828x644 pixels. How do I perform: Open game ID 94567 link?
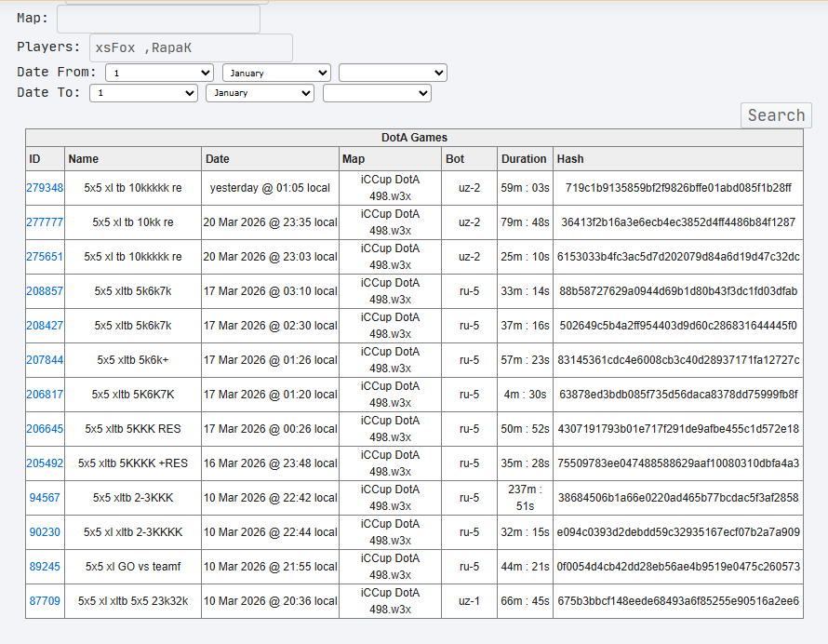(x=45, y=498)
